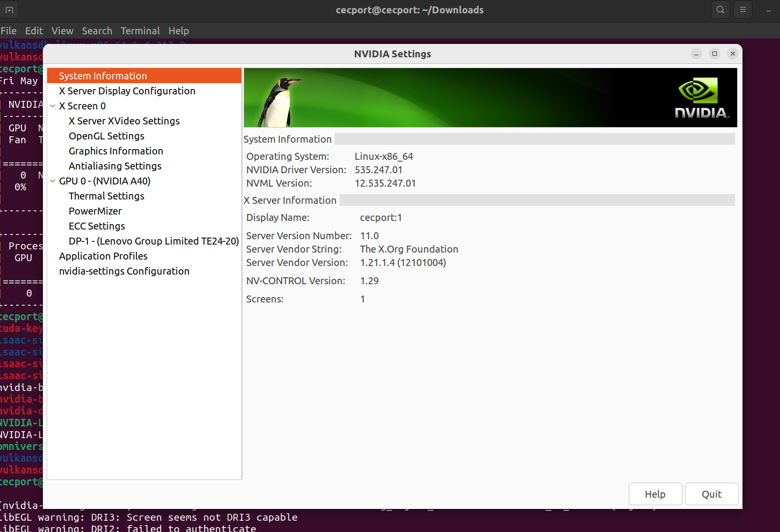Click the Quit button
Screen dimensions: 780x532
711,494
